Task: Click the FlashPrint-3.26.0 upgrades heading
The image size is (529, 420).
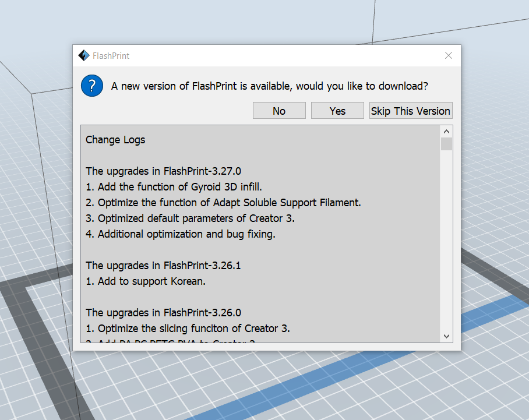Action: [163, 313]
